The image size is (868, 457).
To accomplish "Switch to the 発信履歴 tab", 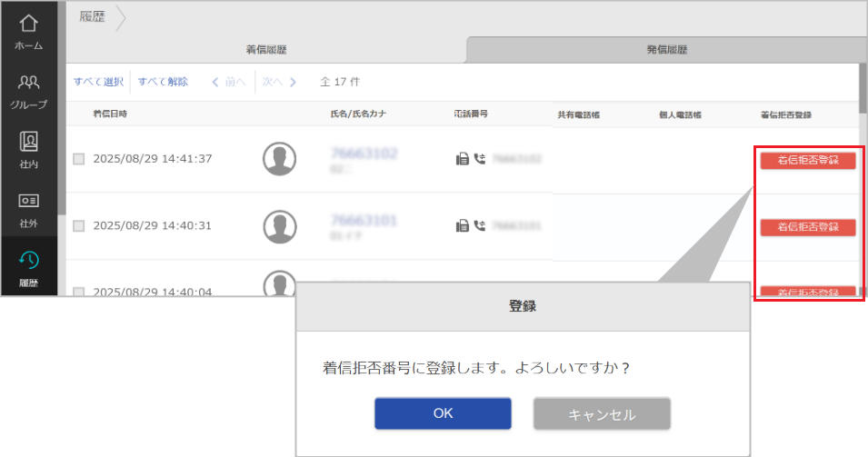I will tap(666, 50).
